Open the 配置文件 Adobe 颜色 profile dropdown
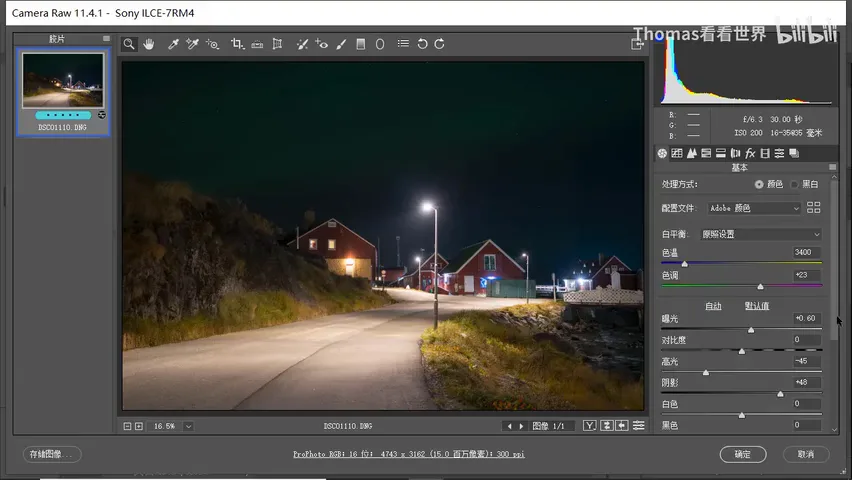This screenshot has width=852, height=480. click(x=754, y=208)
